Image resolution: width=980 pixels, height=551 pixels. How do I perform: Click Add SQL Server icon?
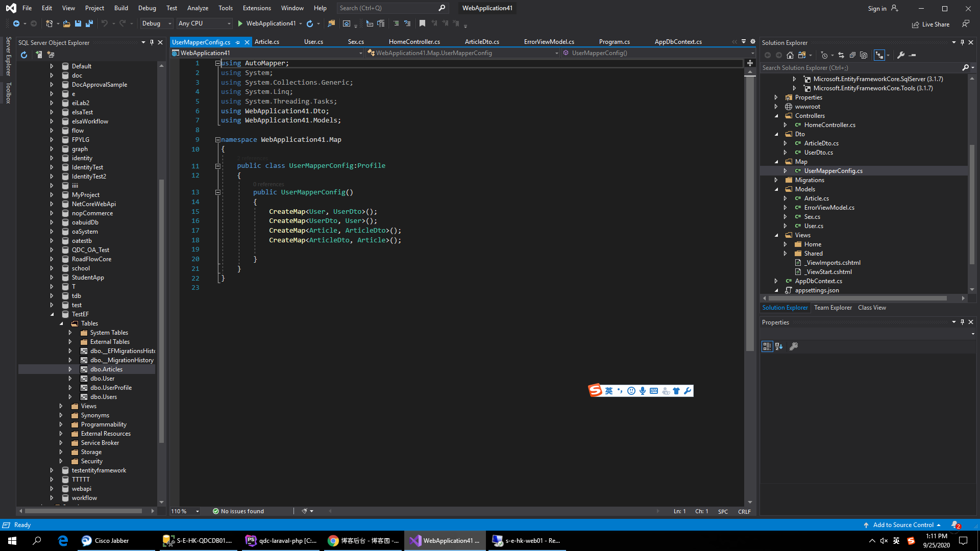click(39, 55)
